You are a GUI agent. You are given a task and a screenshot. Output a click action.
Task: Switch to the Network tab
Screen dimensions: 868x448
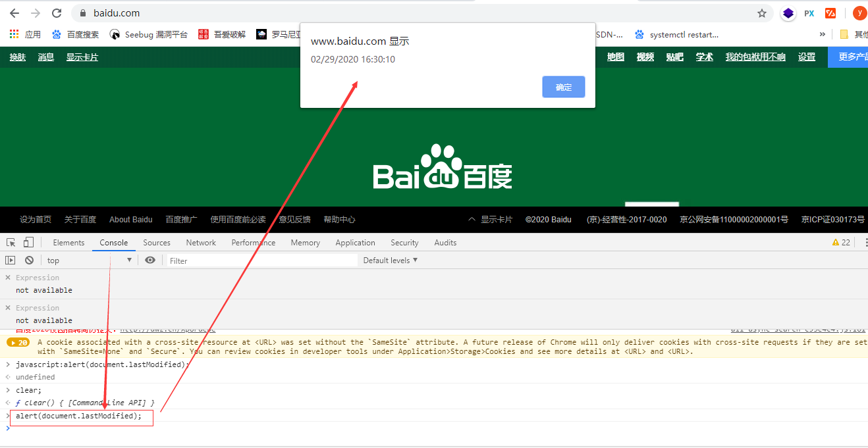201,243
